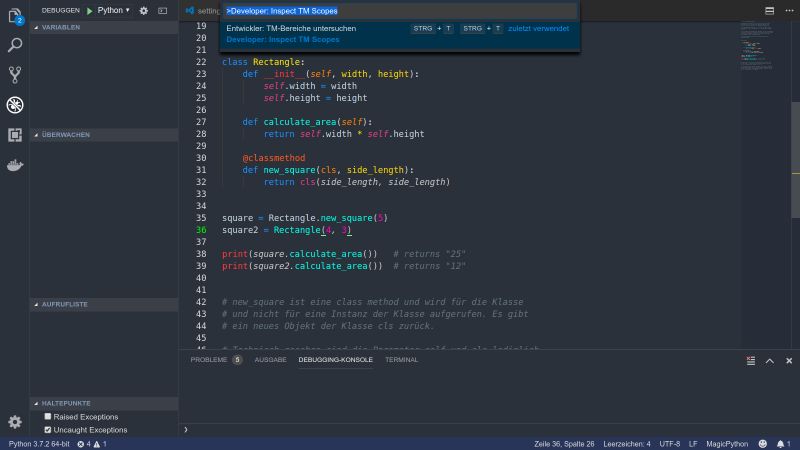Open the editor More Actions ellipsis
800x450 pixels.
point(789,11)
